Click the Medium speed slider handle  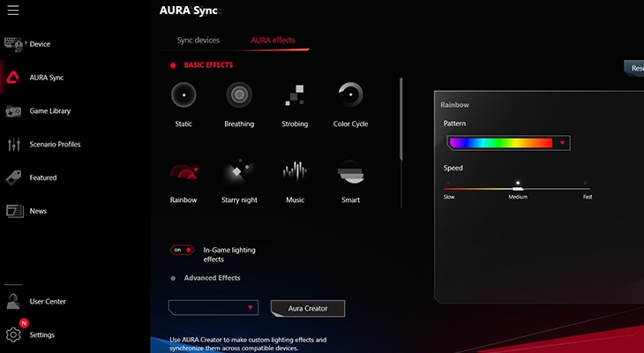[x=518, y=188]
